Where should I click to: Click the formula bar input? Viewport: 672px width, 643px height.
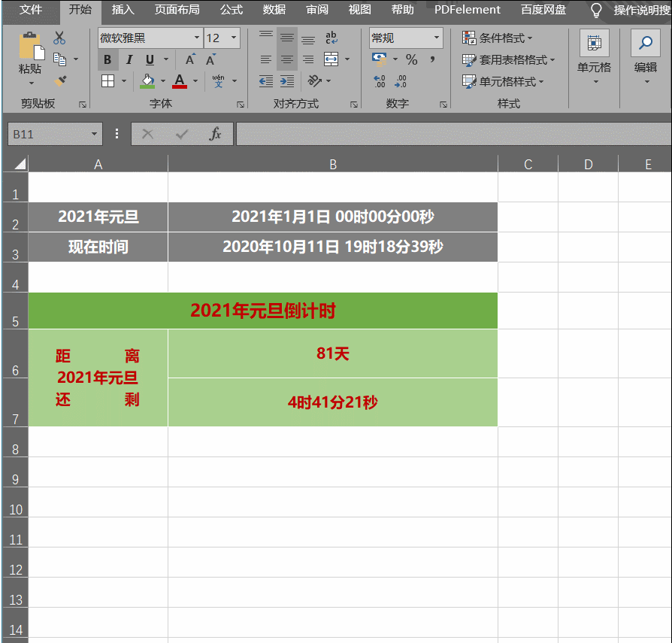pyautogui.click(x=453, y=134)
